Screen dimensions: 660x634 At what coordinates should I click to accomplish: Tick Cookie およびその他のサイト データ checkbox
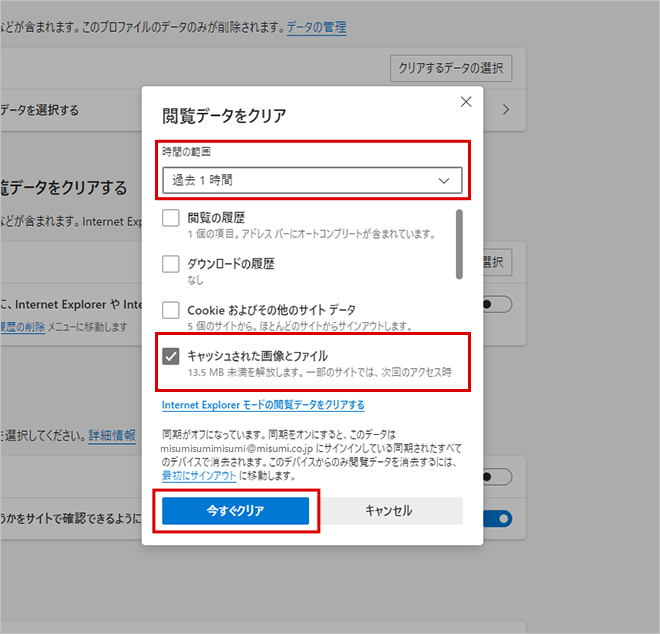click(171, 310)
